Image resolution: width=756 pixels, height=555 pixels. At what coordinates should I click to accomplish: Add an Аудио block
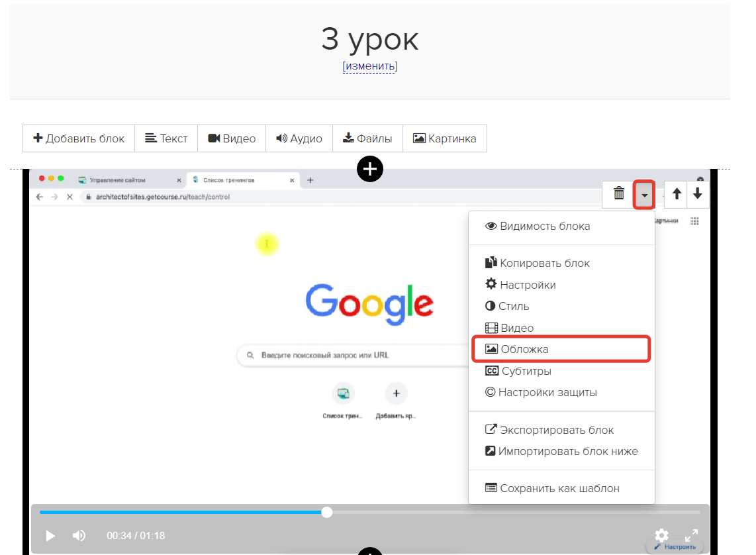point(299,138)
